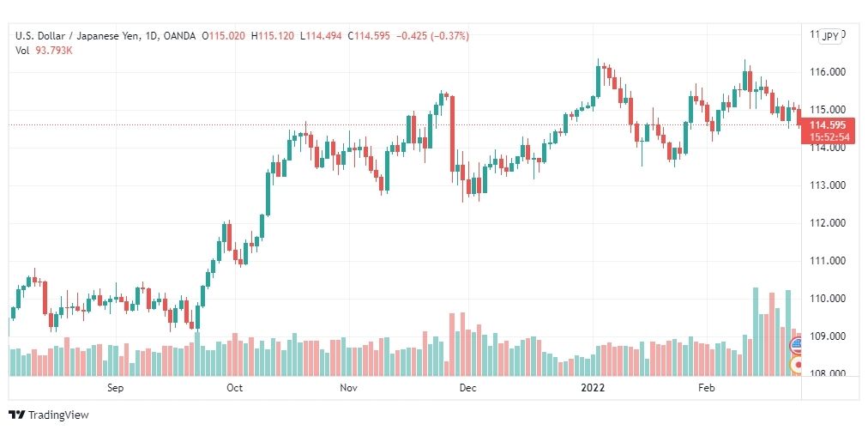Click the Vol 93.793K indicator legend

(45, 51)
